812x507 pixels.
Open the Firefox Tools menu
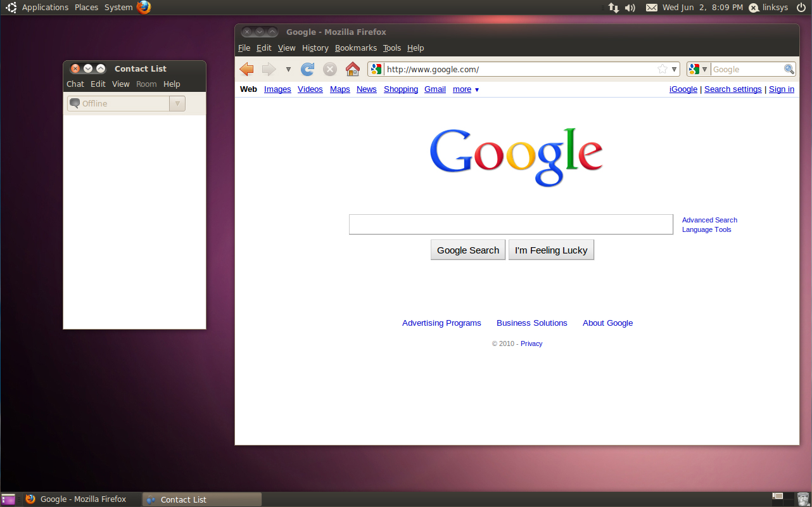click(x=392, y=48)
